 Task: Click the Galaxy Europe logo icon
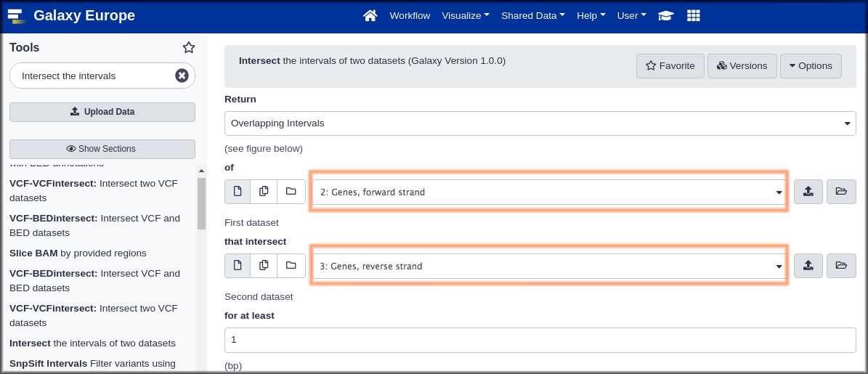click(17, 16)
